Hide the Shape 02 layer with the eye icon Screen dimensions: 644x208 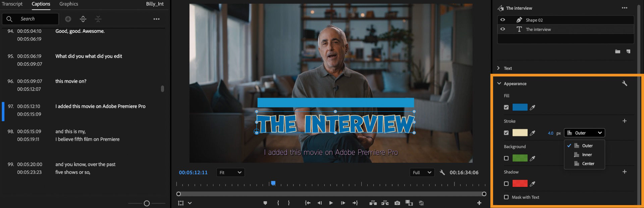point(502,20)
